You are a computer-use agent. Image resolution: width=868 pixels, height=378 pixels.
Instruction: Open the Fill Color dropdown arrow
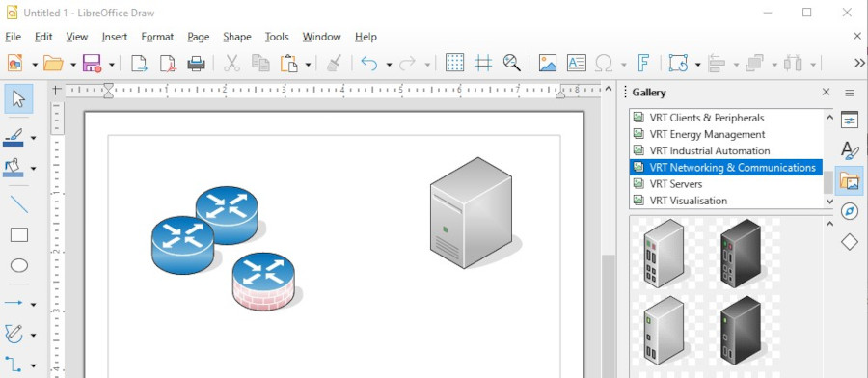click(x=33, y=168)
